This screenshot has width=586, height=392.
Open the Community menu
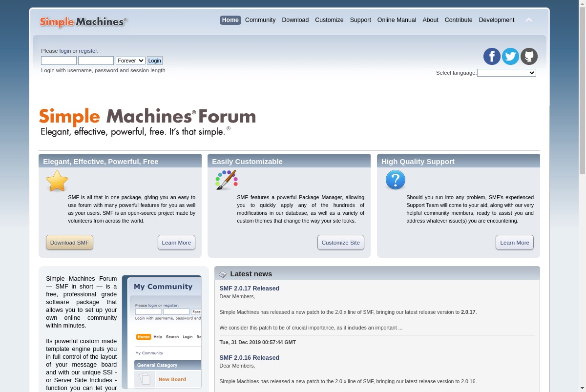(x=260, y=20)
